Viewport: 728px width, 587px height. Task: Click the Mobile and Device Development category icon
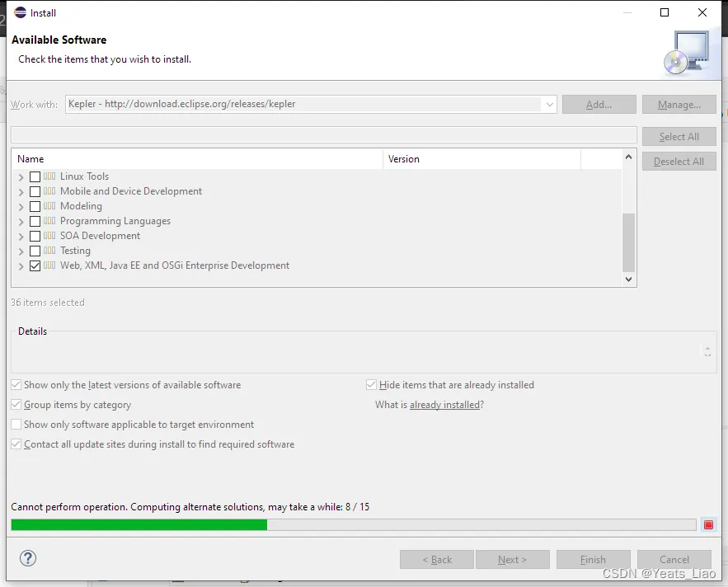[49, 191]
